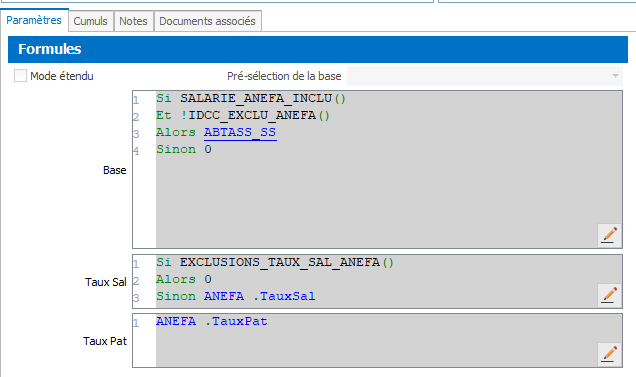Edit the Taux Pat formula with pencil icon
The image size is (636, 377).
609,354
